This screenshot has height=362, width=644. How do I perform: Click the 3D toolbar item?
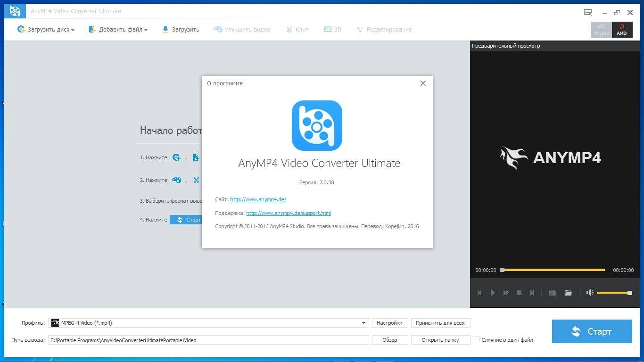coord(332,29)
